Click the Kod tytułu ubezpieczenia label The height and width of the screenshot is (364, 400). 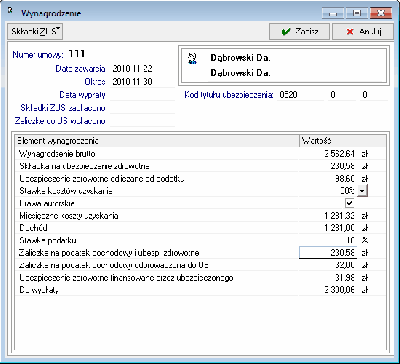pos(229,95)
